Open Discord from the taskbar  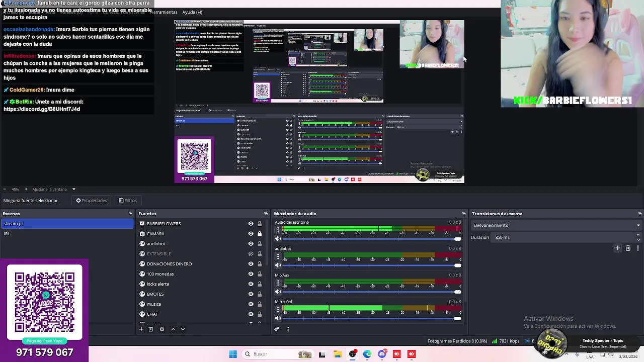(382, 354)
